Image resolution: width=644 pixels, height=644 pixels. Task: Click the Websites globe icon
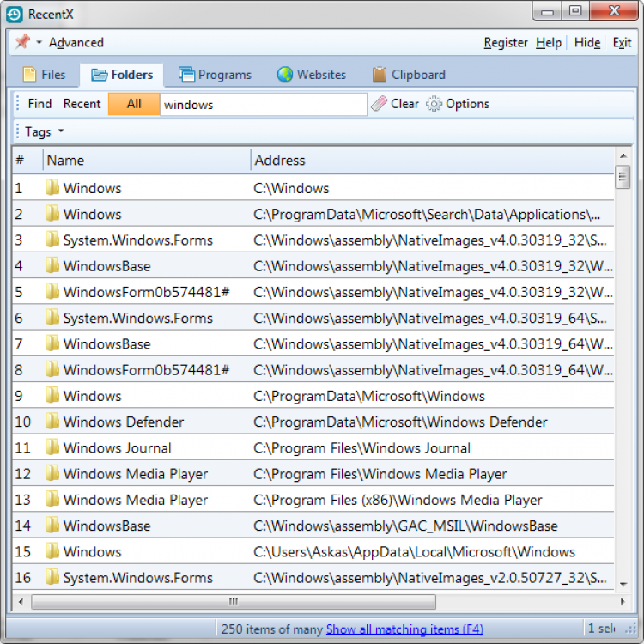(x=285, y=75)
